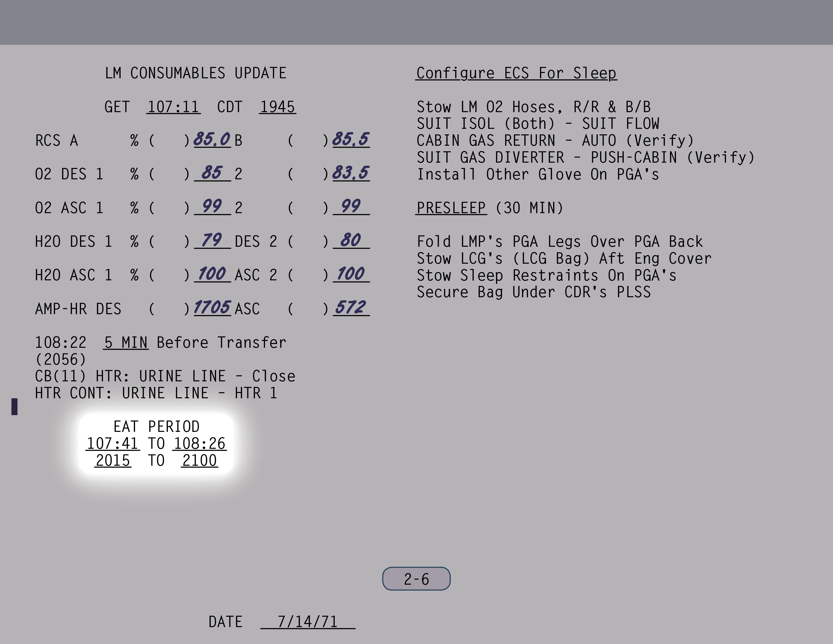The height and width of the screenshot is (644, 833).
Task: Click the AMP-HR DES value 1705
Action: click(212, 308)
